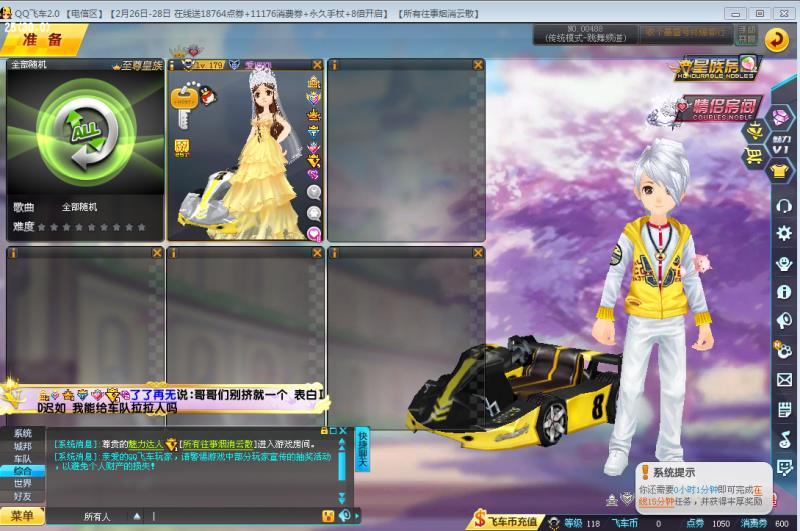Viewport: 800px width, 531px height.
Task: Close the bottom-left empty player slot
Action: coord(157,253)
